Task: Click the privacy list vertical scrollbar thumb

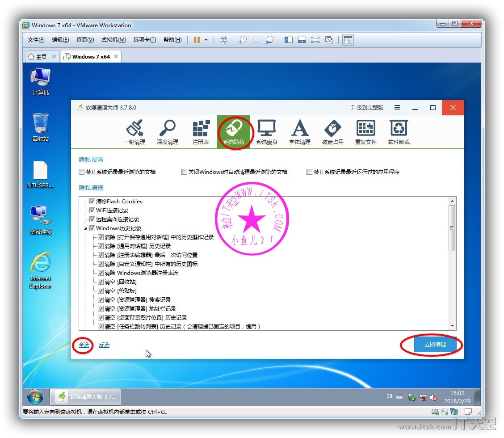Action: pos(452,228)
